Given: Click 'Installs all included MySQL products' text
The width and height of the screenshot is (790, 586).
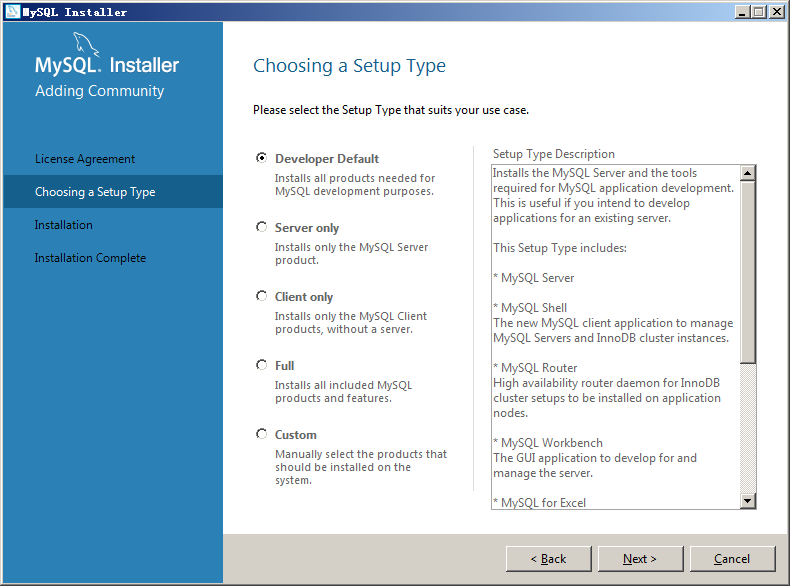Looking at the screenshot, I should [343, 392].
